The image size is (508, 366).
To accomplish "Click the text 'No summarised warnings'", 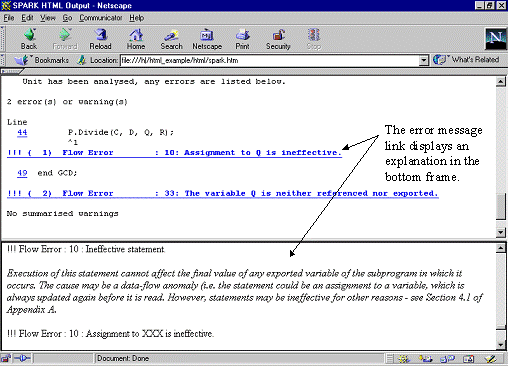I will (x=62, y=213).
